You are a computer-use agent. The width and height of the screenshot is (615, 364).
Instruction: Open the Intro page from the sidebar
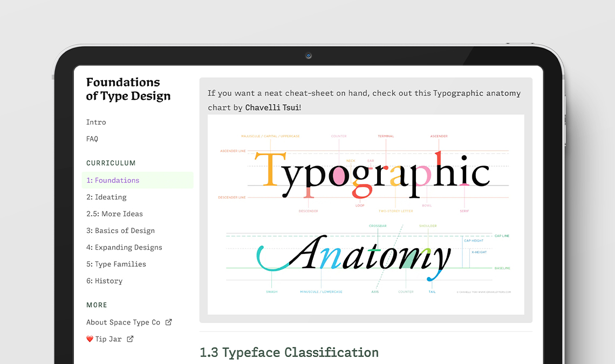coord(96,122)
